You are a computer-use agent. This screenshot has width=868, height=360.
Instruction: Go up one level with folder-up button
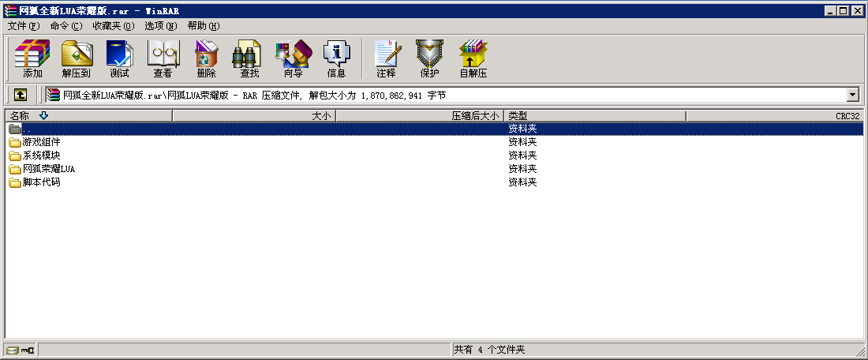(x=20, y=95)
